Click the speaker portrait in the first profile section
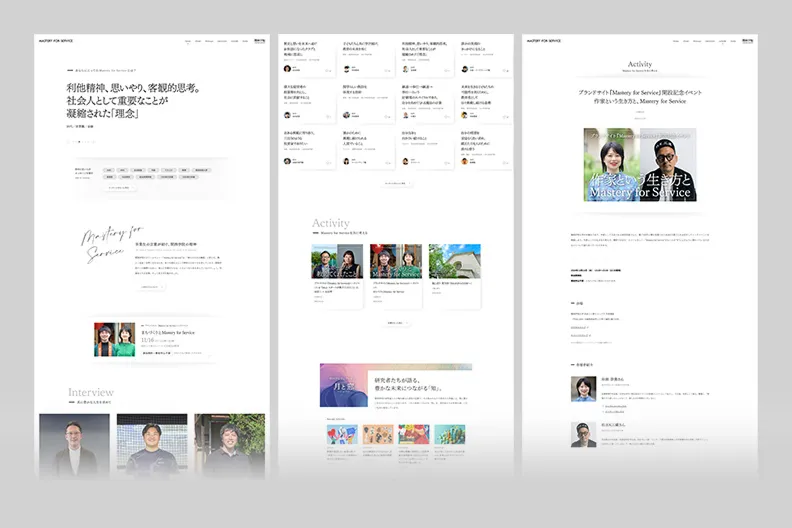 (583, 388)
